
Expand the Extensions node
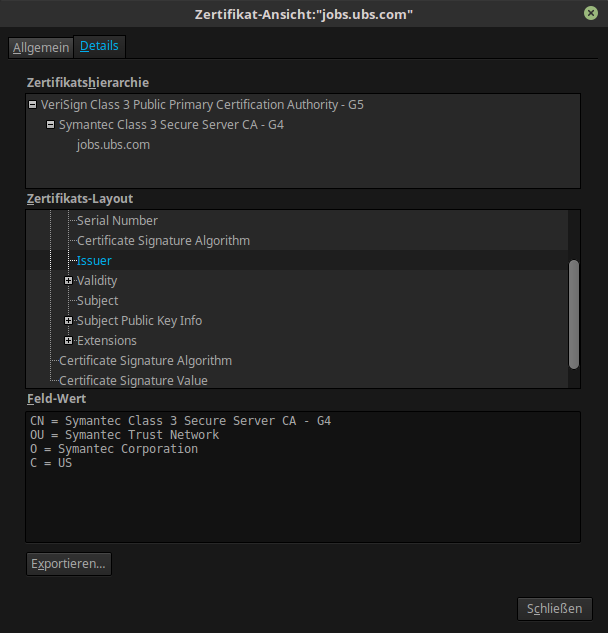[68, 341]
